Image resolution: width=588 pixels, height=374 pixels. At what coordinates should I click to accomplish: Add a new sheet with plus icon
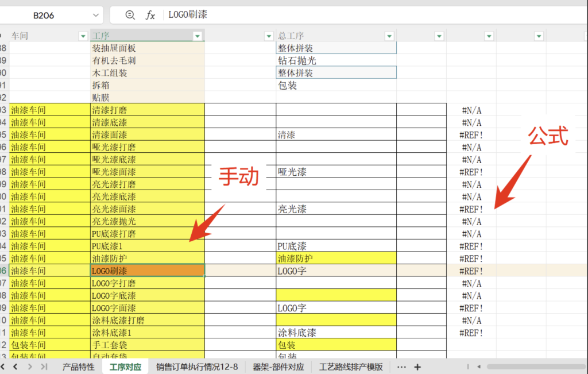(x=417, y=367)
